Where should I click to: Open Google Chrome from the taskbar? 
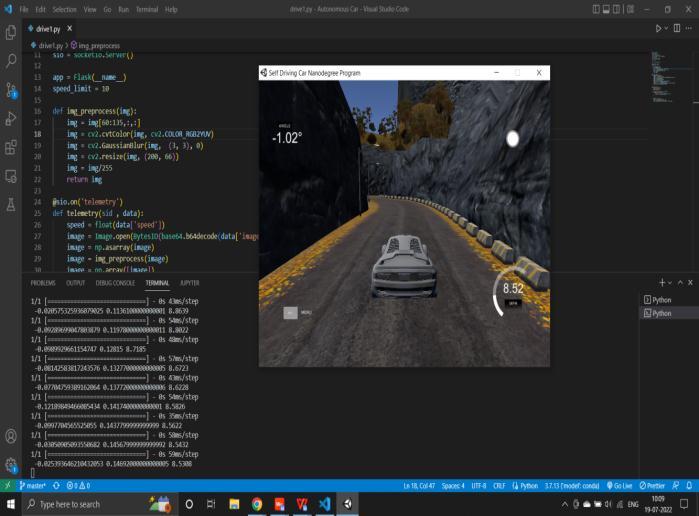257,504
